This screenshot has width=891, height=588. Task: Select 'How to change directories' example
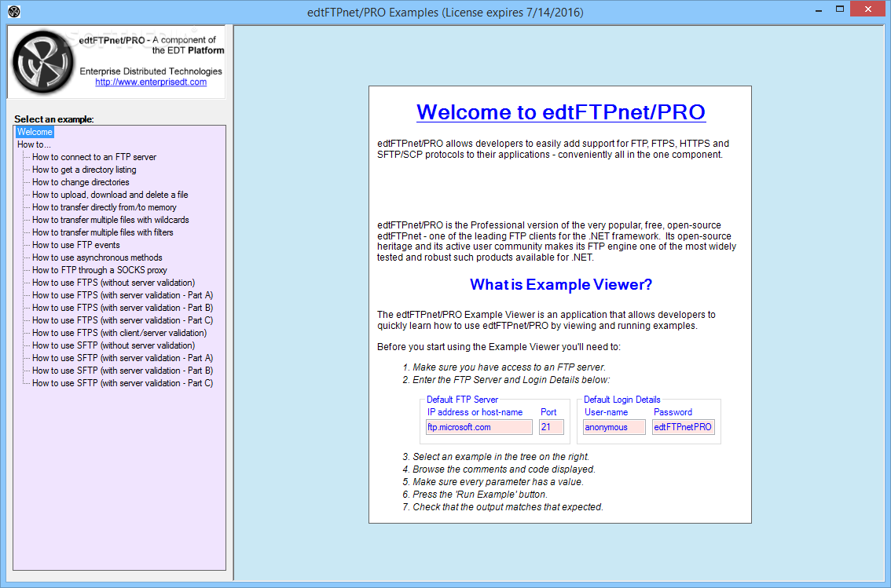81,181
